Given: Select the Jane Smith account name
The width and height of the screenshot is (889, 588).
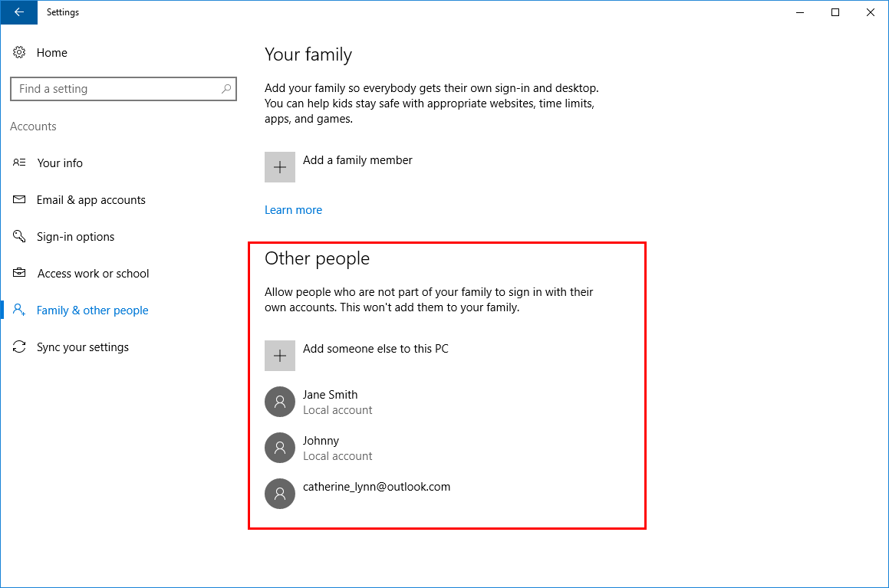Looking at the screenshot, I should 331,395.
